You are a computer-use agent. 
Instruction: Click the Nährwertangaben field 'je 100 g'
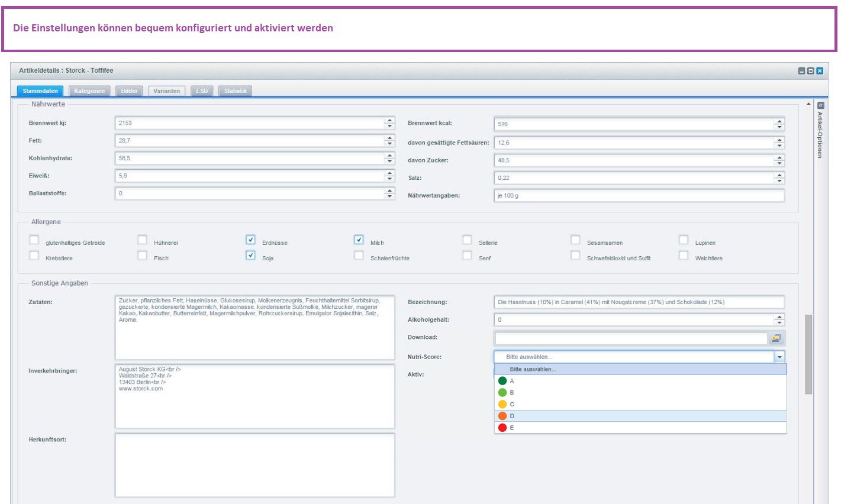(x=639, y=196)
